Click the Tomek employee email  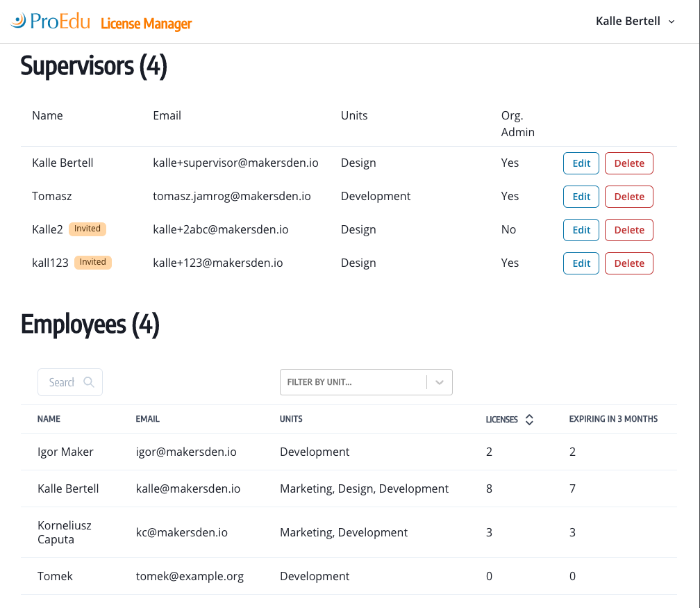(x=190, y=576)
